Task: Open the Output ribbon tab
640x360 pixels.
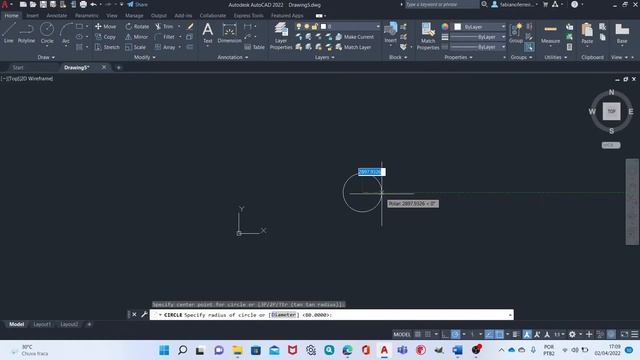Action: pyautogui.click(x=159, y=16)
